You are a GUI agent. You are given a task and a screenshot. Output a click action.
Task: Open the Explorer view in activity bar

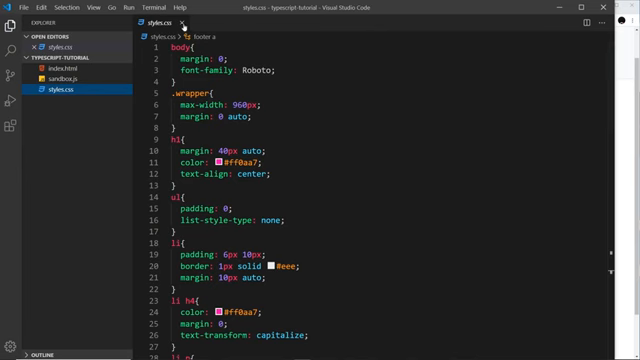[10, 26]
